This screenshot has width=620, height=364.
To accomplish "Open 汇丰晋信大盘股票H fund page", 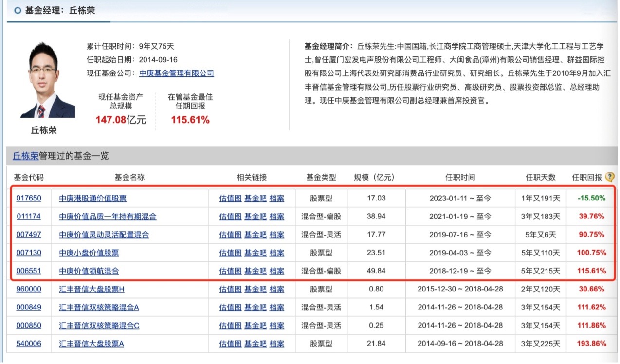I will [91, 289].
